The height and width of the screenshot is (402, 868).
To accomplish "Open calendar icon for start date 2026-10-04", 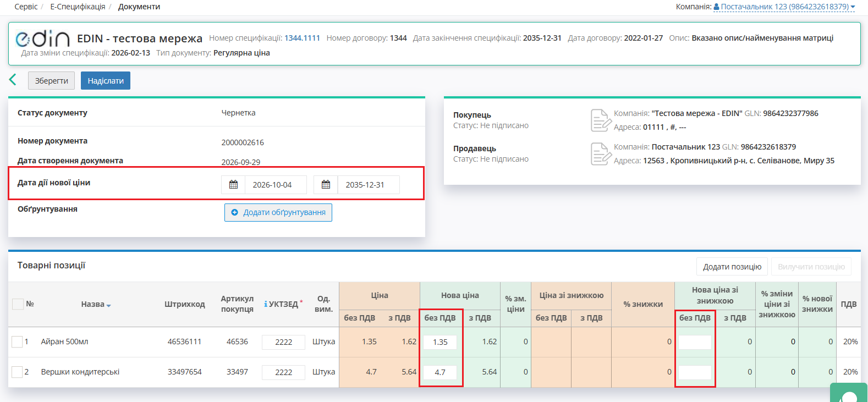I will [233, 185].
